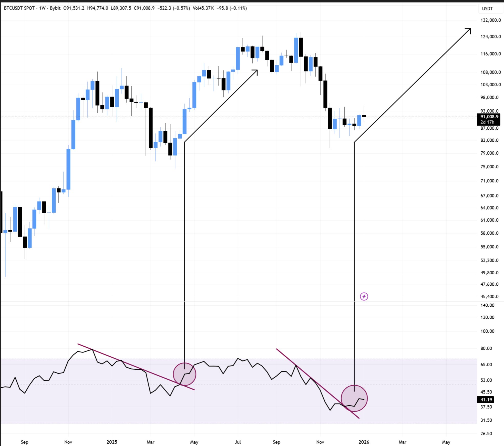Select the right purple circle marking RSI divergence
Viewport: 504px width, 446px height.
(355, 398)
